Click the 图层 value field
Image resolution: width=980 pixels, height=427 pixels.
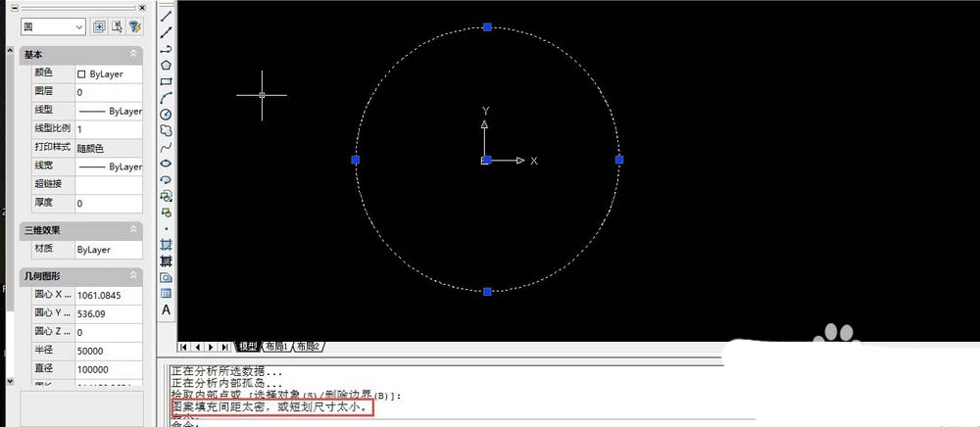[109, 92]
